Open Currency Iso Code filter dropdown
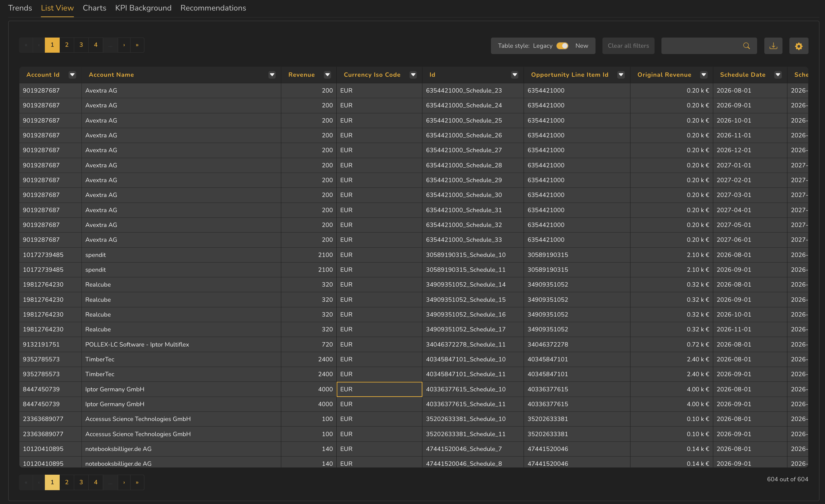The width and height of the screenshot is (825, 504). (413, 75)
